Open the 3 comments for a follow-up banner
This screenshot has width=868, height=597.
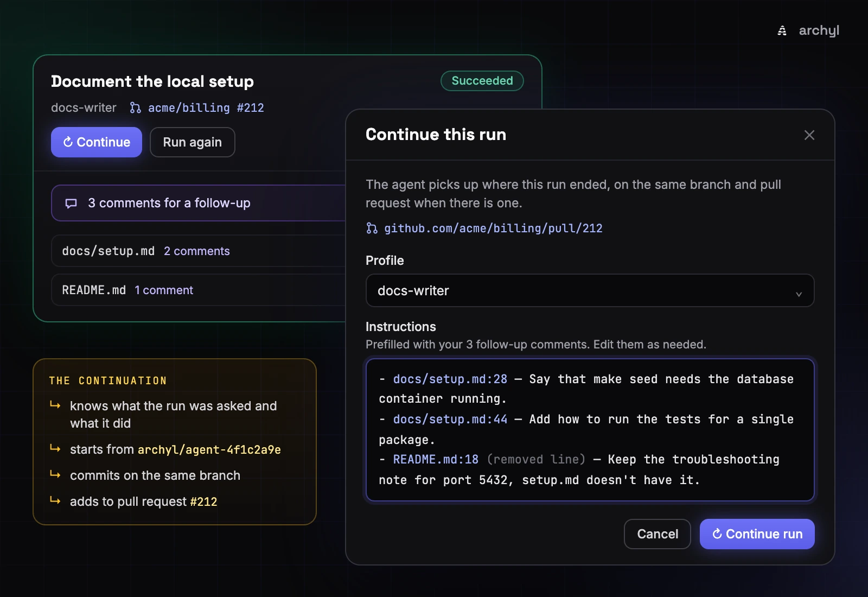click(199, 203)
